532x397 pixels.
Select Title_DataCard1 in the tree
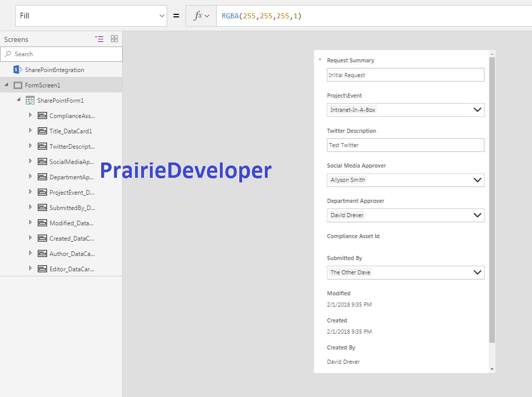click(x=71, y=131)
